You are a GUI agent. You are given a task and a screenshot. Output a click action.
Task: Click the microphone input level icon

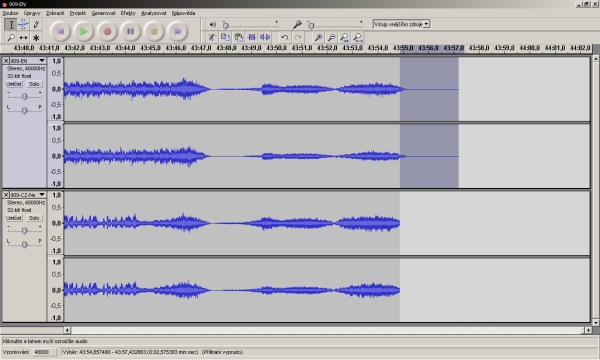point(297,24)
